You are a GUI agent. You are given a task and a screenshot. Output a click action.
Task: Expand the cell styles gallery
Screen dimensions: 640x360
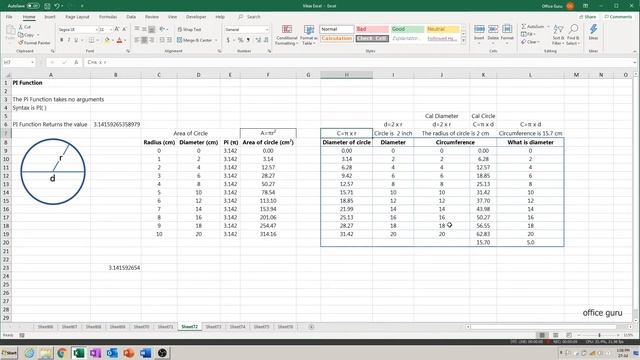point(463,41)
